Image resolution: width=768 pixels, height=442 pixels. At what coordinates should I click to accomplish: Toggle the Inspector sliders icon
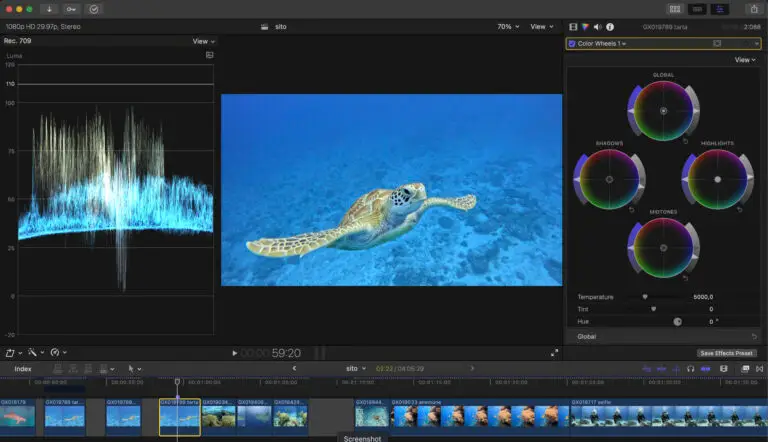(x=720, y=9)
